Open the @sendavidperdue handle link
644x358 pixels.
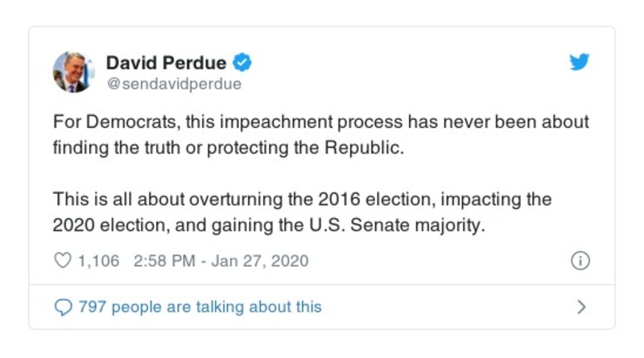pyautogui.click(x=174, y=84)
